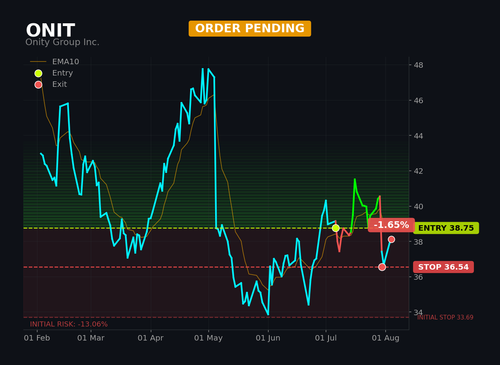This screenshot has height=365, width=500.
Task: Click the INITIAL STOP 33.69 label
Action: pyautogui.click(x=445, y=317)
